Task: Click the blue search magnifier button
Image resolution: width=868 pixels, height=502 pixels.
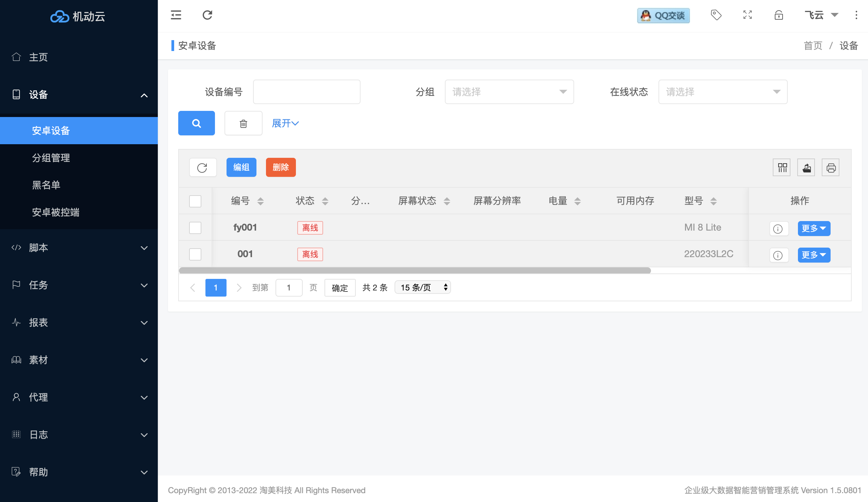Action: click(x=196, y=123)
